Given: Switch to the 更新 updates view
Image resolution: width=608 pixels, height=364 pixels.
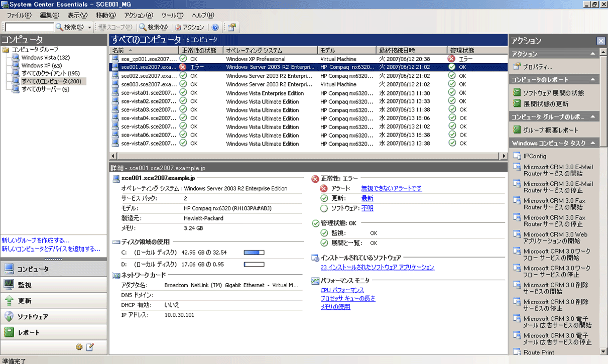Looking at the screenshot, I should [53, 301].
